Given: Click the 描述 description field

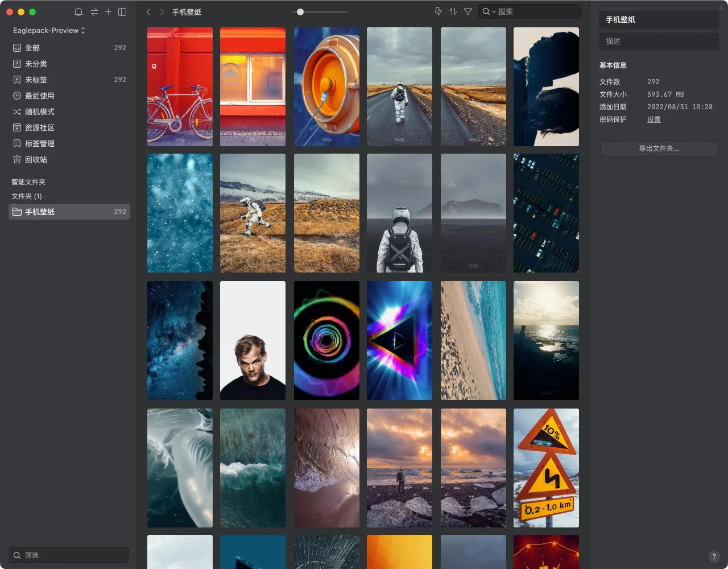Looking at the screenshot, I should click(x=659, y=41).
